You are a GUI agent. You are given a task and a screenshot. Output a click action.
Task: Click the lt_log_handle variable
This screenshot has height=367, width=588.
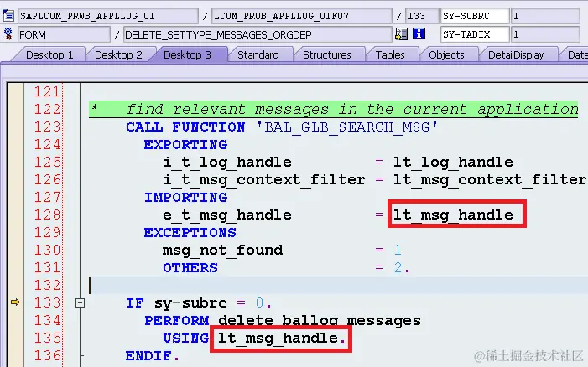click(x=453, y=163)
